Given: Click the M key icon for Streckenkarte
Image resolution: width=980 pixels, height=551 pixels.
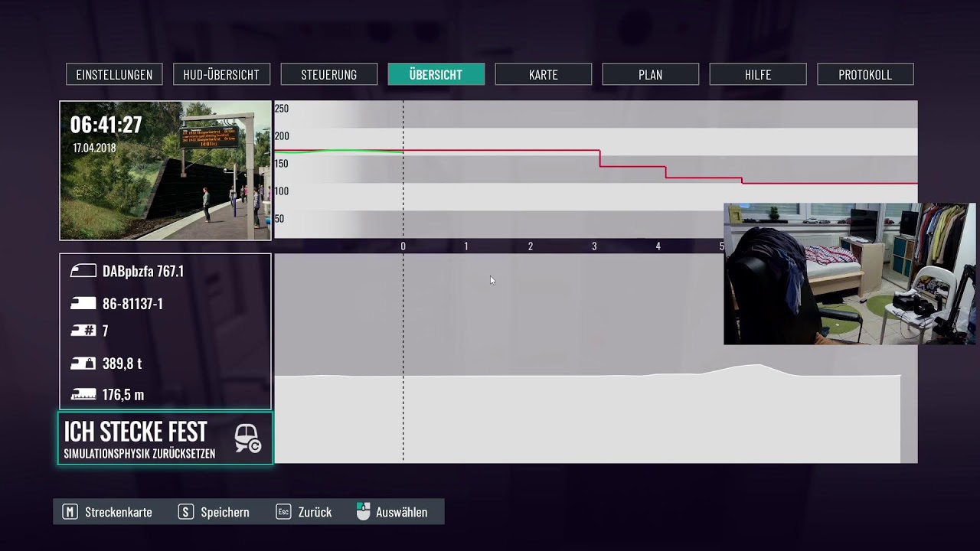Looking at the screenshot, I should pos(70,512).
